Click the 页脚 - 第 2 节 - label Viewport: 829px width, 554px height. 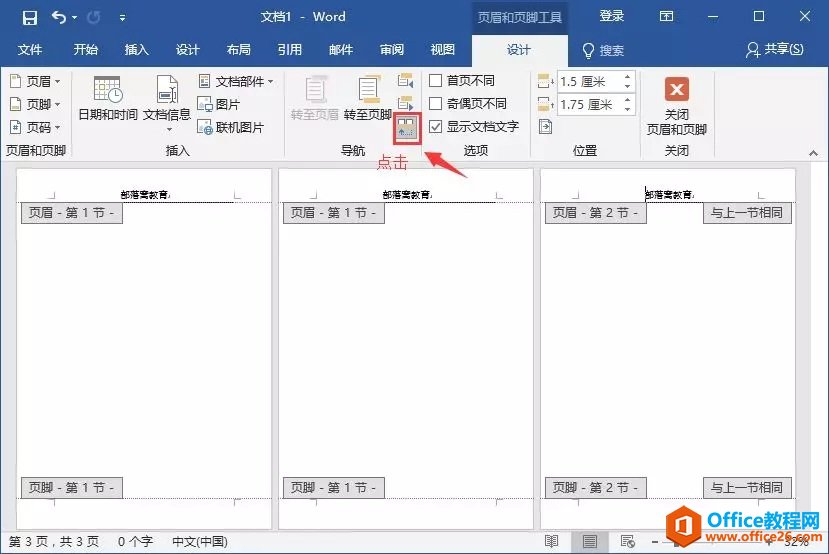coord(595,487)
